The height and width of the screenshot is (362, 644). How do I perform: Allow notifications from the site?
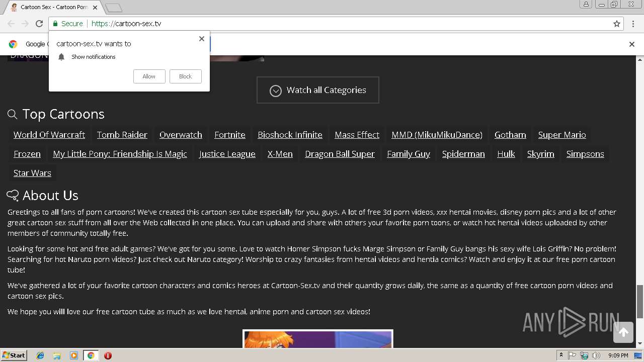click(149, 76)
